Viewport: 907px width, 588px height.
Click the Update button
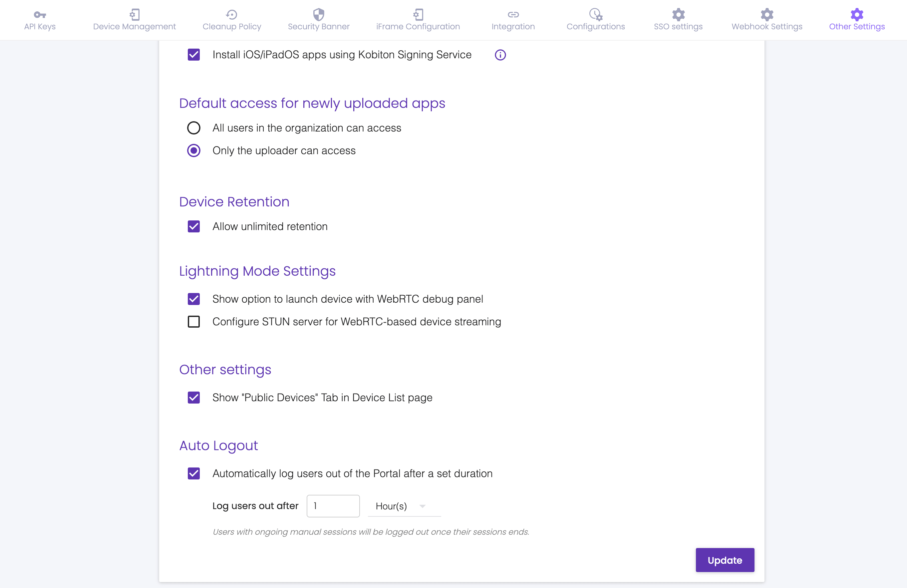tap(725, 560)
